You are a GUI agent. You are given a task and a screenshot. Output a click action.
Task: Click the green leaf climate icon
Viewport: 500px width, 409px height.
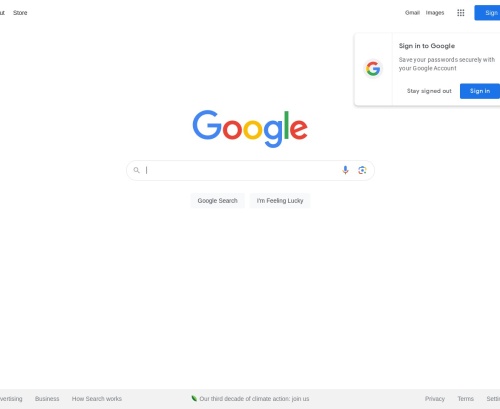194,398
